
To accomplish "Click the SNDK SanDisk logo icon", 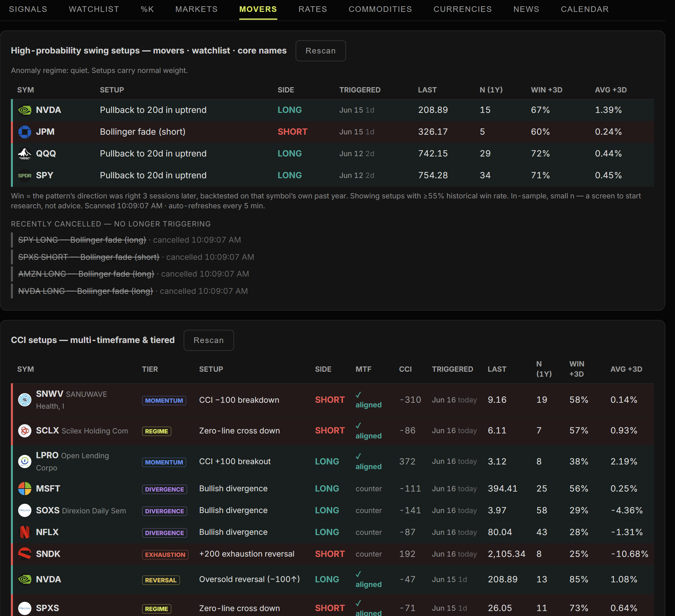I will [24, 554].
